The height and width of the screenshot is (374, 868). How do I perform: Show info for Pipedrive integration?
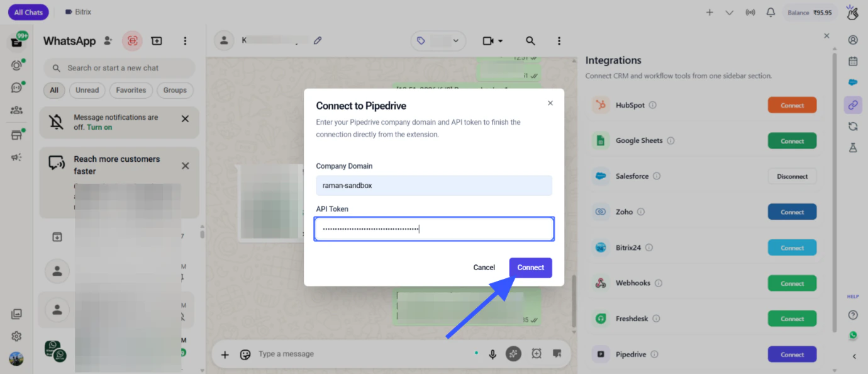point(654,354)
